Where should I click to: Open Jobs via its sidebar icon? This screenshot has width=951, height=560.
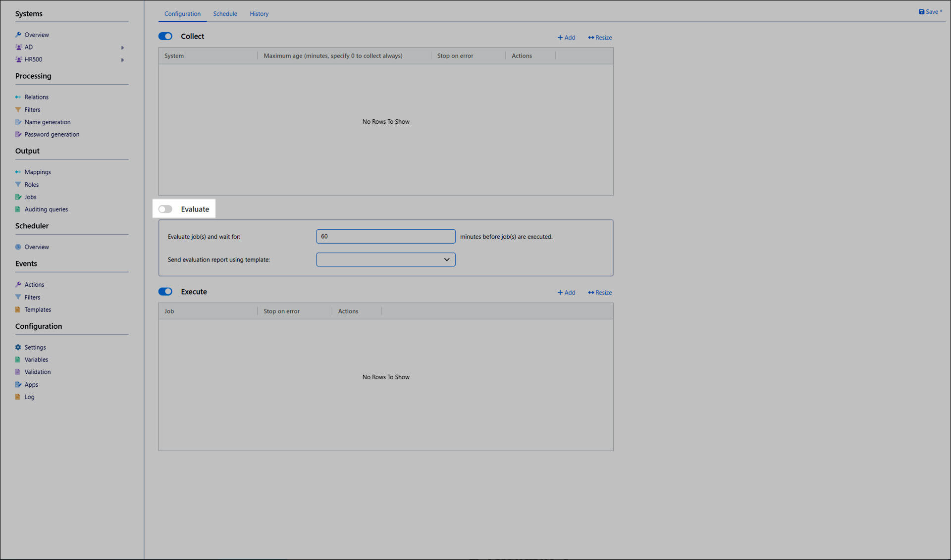[x=18, y=197]
